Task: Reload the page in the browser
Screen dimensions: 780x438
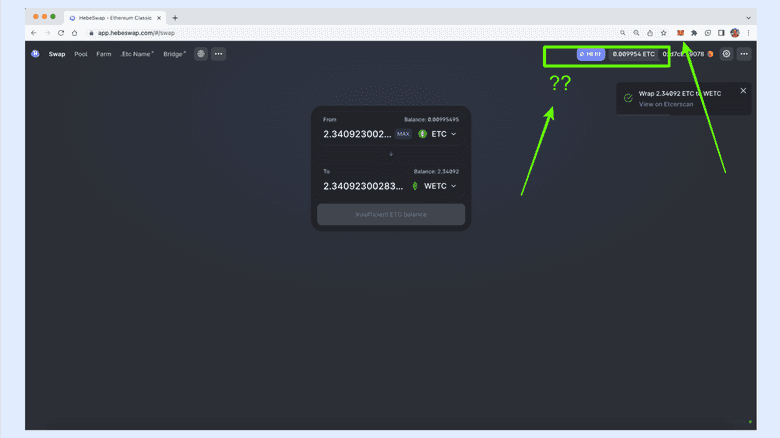Action: pos(61,33)
